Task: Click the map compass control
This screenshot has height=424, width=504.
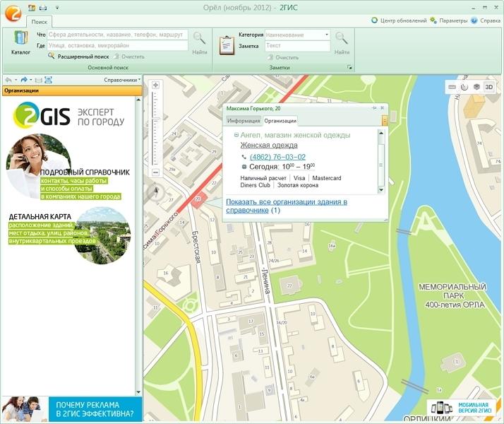Action: click(x=155, y=191)
